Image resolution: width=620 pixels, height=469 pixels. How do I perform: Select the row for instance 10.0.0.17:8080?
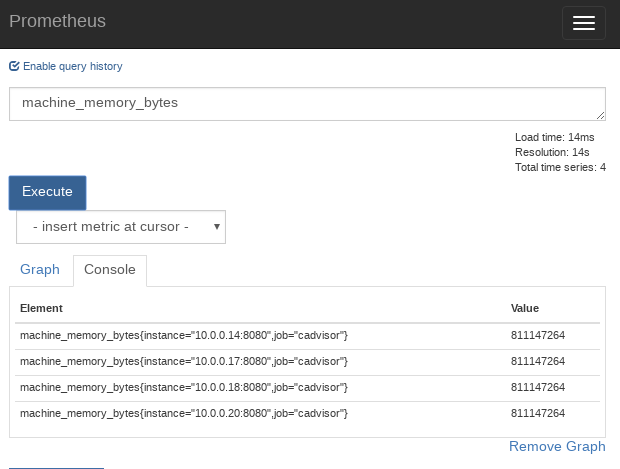(x=307, y=362)
